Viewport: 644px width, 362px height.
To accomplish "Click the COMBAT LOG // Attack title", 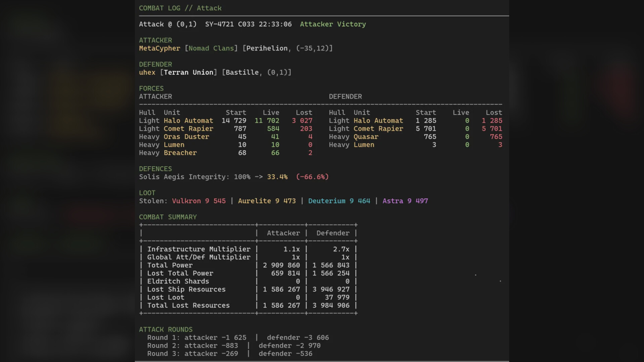I will point(180,8).
